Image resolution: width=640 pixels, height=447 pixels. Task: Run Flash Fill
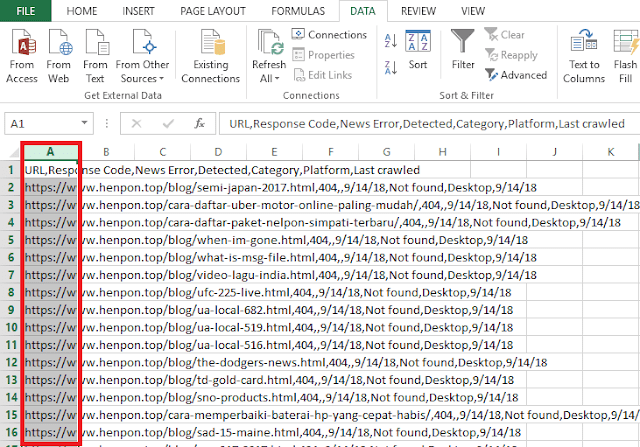(625, 56)
